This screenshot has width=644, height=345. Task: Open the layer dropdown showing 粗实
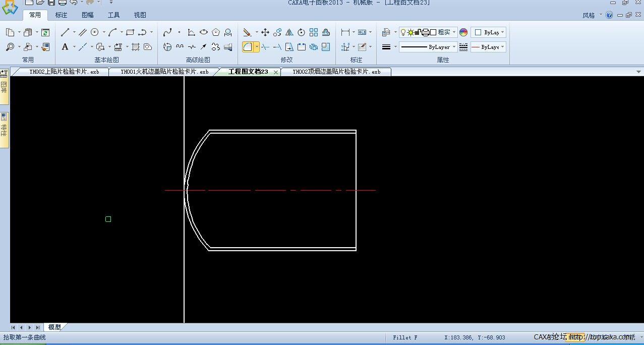point(453,32)
